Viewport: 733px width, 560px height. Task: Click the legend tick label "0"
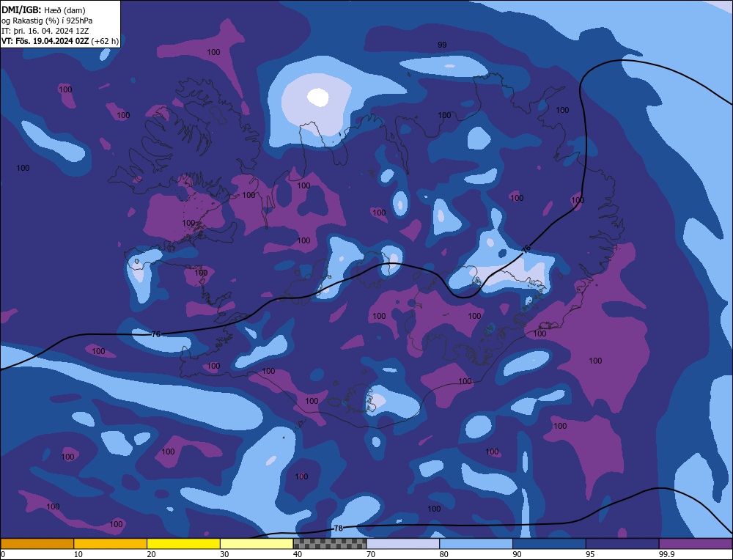pyautogui.click(x=3, y=554)
